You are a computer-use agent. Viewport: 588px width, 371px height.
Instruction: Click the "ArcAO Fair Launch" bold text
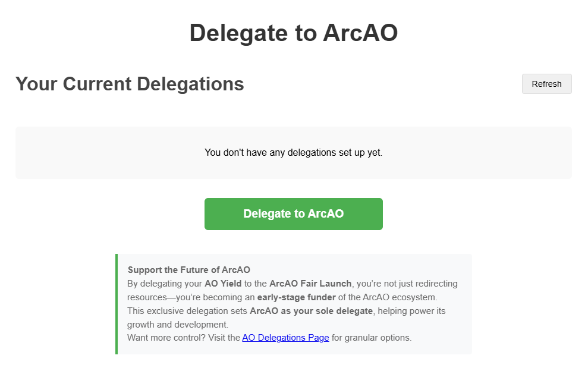pyautogui.click(x=309, y=283)
